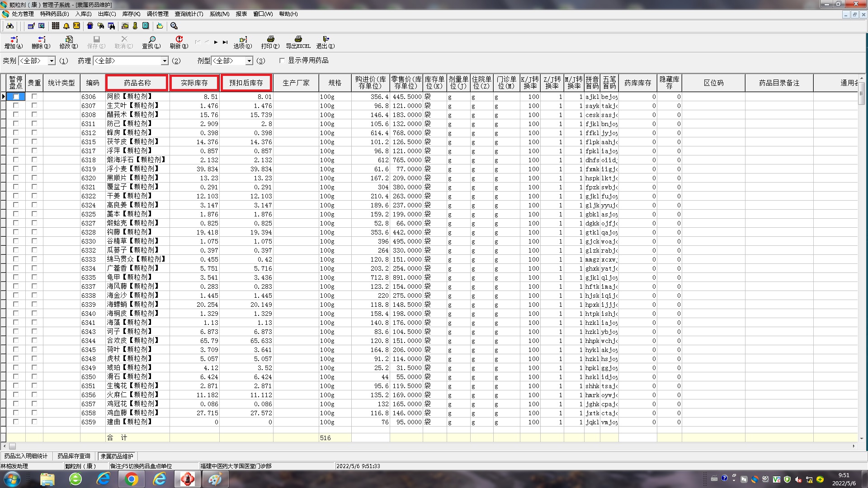Click the 药品名称 column header

[137, 83]
